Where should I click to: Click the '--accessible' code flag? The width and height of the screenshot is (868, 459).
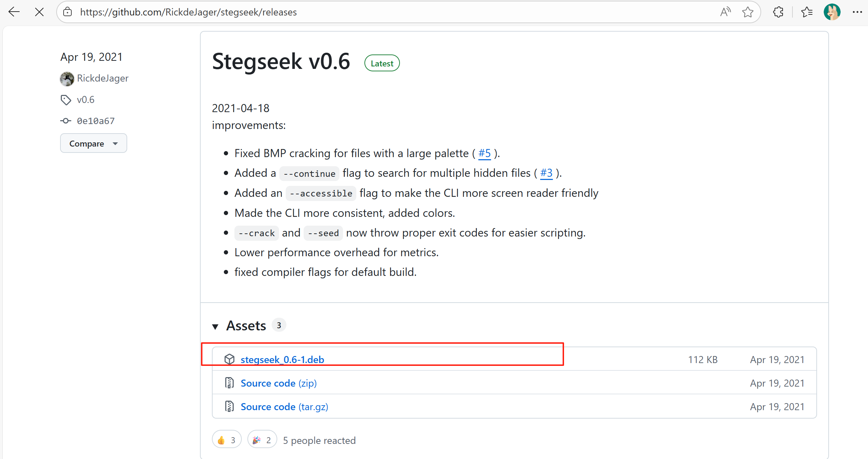click(321, 193)
